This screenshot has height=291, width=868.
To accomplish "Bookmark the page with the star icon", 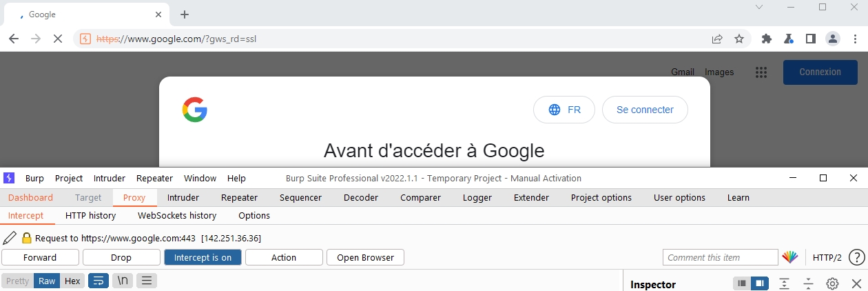I will click(739, 39).
